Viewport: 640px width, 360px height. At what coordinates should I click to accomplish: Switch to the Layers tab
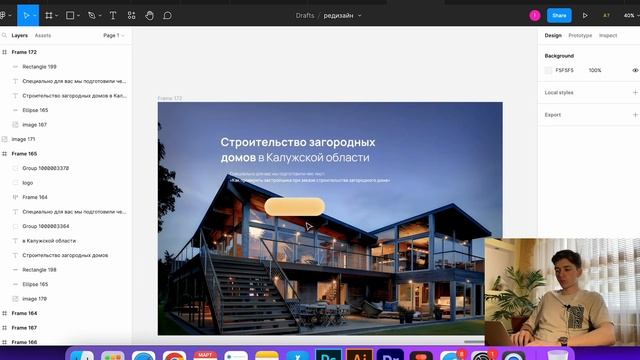point(20,36)
